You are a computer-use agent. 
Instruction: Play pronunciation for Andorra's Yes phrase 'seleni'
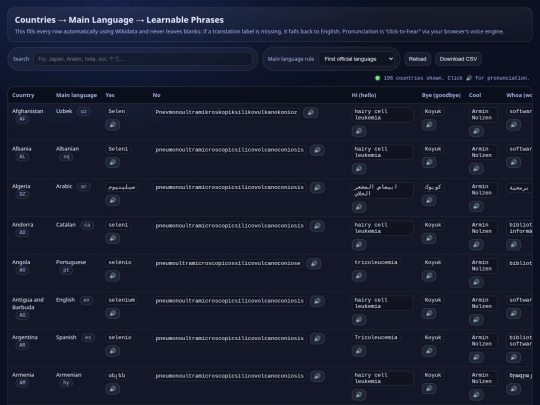click(x=113, y=238)
